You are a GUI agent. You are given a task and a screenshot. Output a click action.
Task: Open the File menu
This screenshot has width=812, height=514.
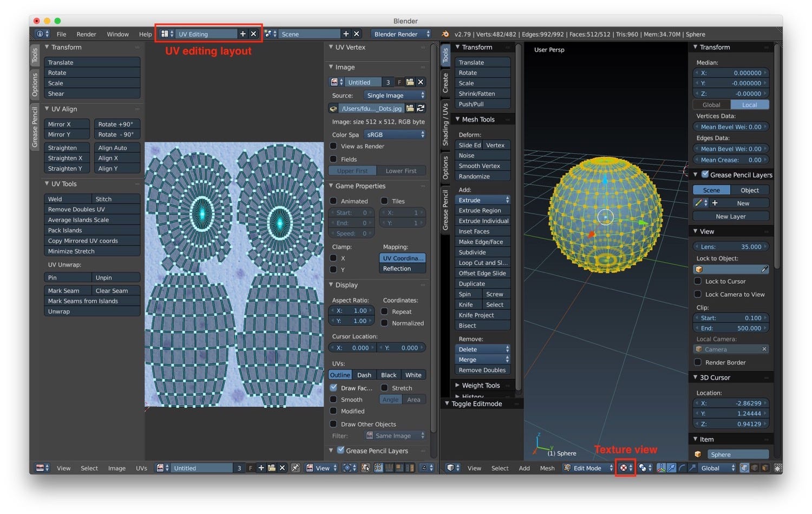pyautogui.click(x=61, y=34)
